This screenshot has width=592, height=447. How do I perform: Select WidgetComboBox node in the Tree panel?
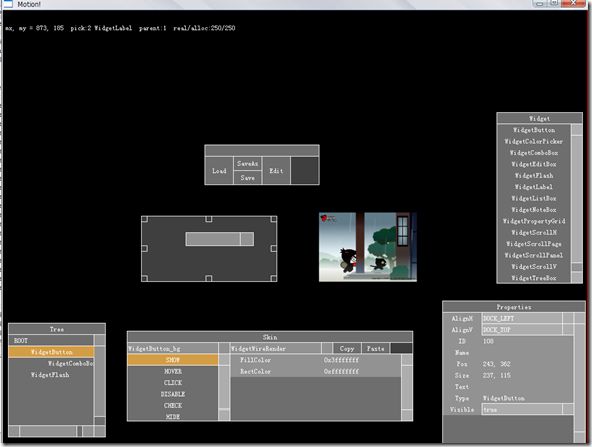coord(51,363)
